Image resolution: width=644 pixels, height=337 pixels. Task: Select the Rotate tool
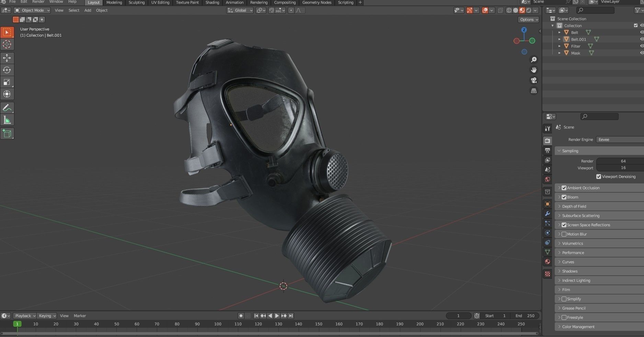point(7,70)
